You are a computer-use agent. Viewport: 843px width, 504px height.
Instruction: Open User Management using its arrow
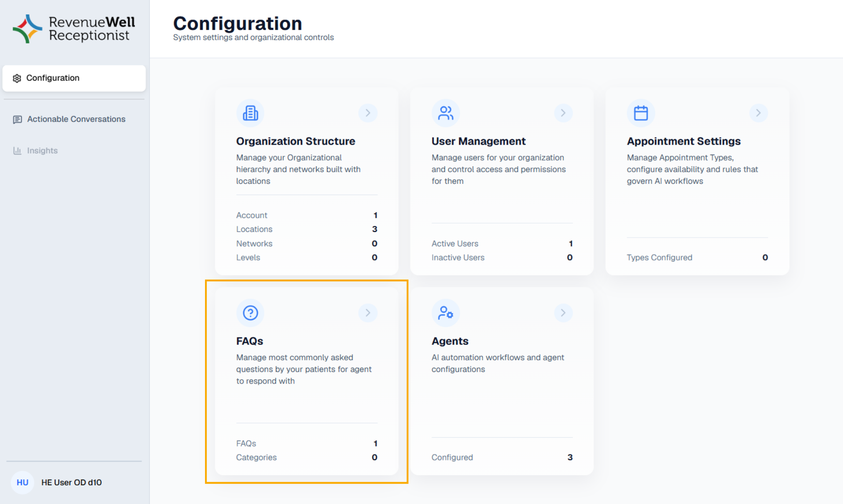click(x=563, y=113)
